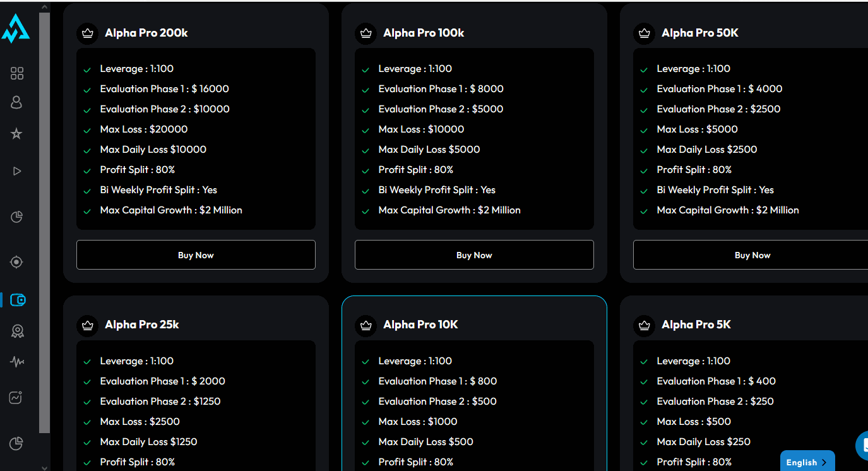Select the Alpha Pro 50K card title

(x=700, y=33)
